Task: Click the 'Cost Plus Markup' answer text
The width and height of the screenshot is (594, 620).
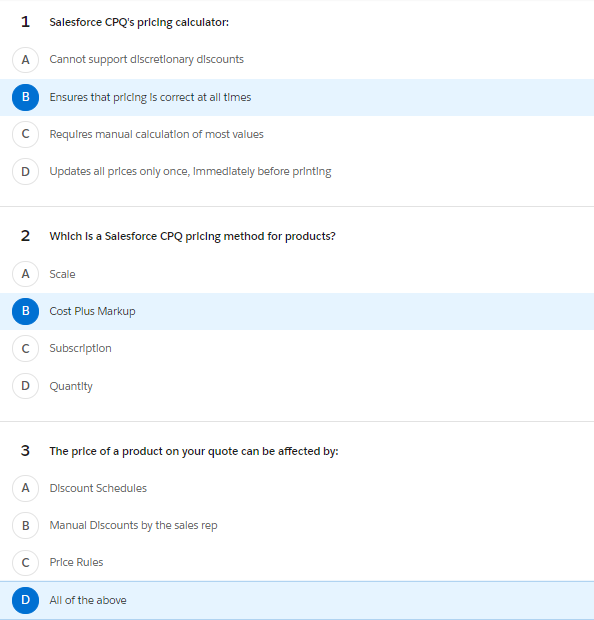Action: point(92,311)
